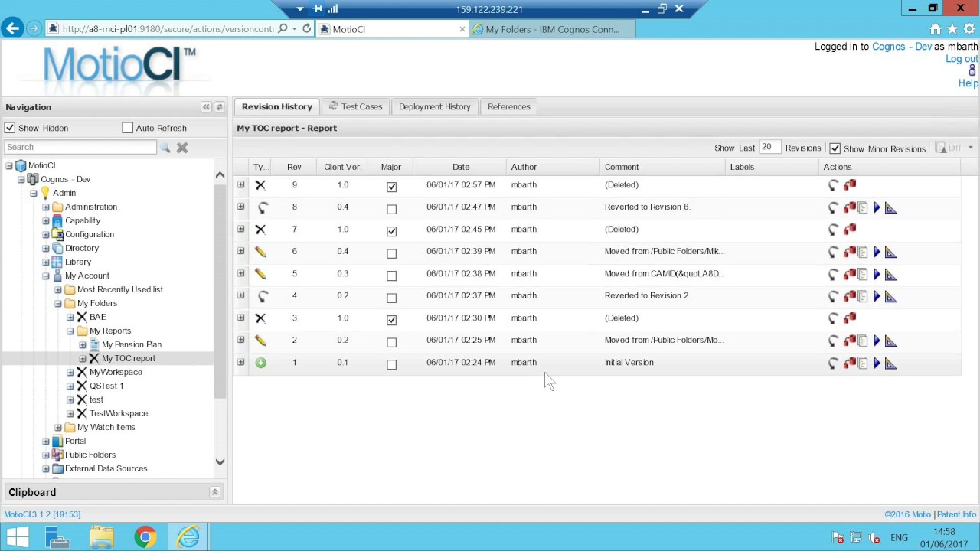Switch to My Folders IBM Cognos browser tab
The image size is (980, 551).
(x=545, y=29)
